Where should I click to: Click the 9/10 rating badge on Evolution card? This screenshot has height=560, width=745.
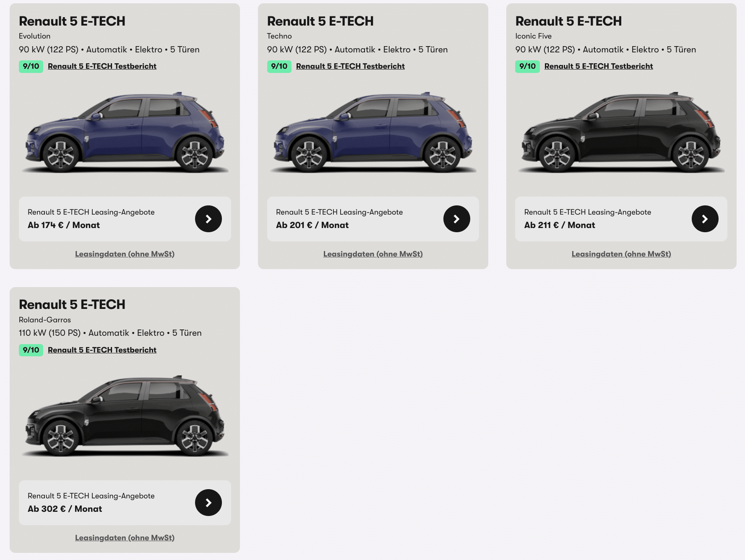coord(31,66)
